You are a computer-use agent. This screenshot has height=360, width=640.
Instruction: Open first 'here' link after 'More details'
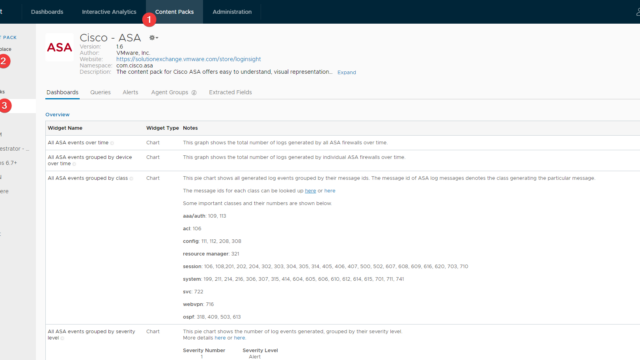[x=220, y=338]
